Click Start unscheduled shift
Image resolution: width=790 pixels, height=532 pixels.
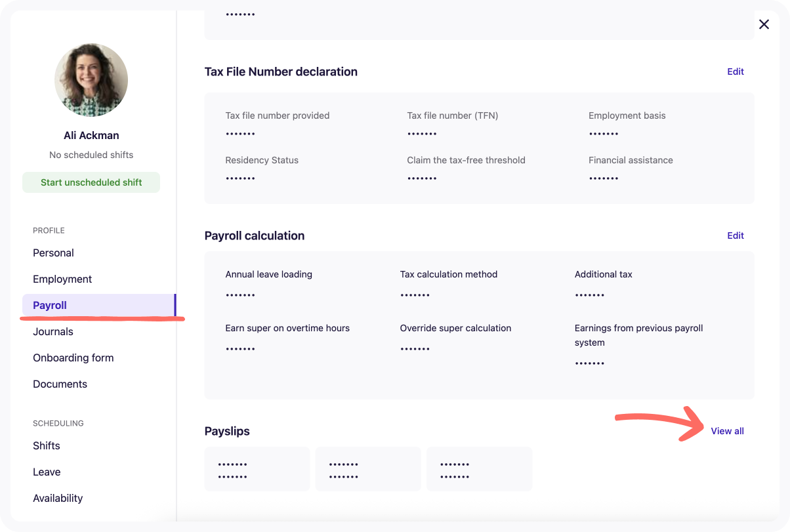[x=91, y=182]
